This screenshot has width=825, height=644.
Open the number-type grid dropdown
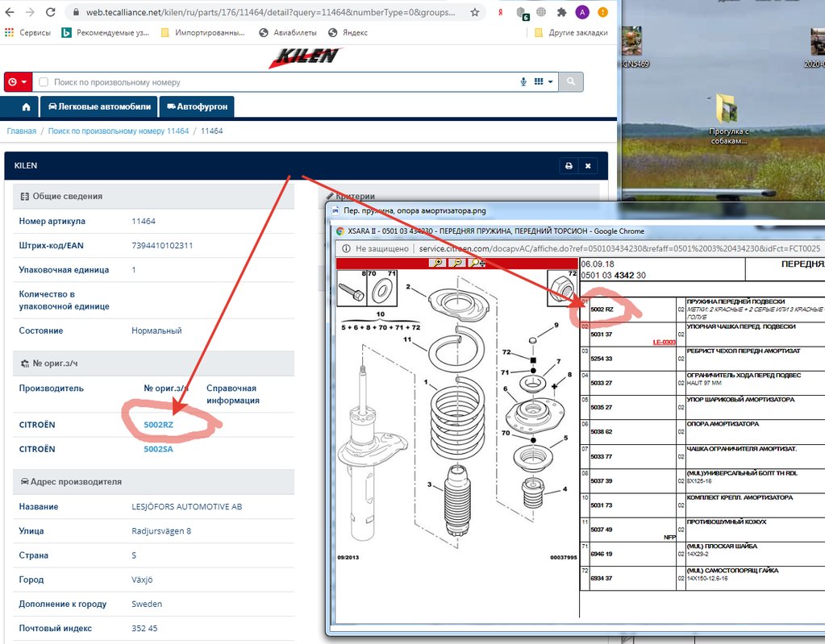(544, 82)
